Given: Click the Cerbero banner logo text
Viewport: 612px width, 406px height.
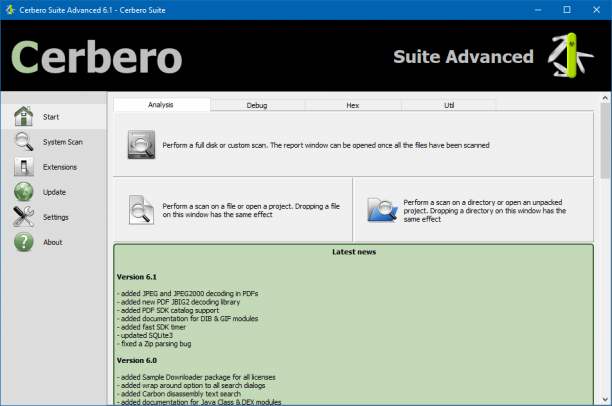Looking at the screenshot, I should click(96, 57).
